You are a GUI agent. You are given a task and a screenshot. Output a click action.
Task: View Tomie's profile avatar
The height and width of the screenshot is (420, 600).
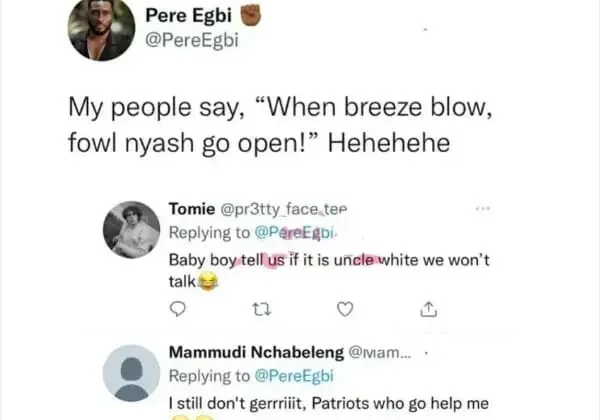pos(132,229)
